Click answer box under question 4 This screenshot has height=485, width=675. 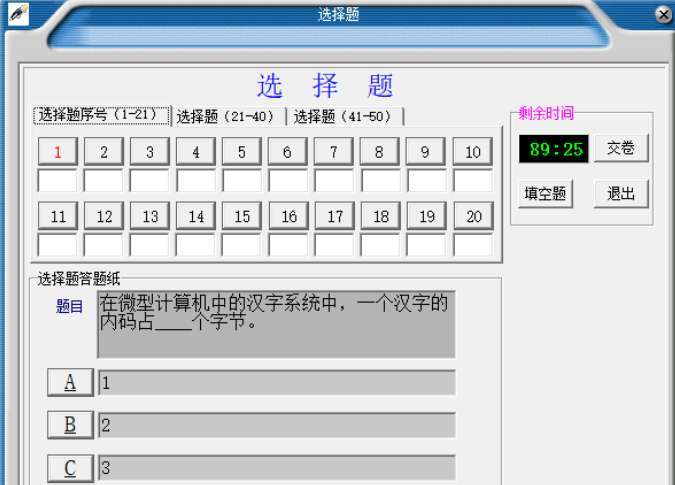coord(196,181)
